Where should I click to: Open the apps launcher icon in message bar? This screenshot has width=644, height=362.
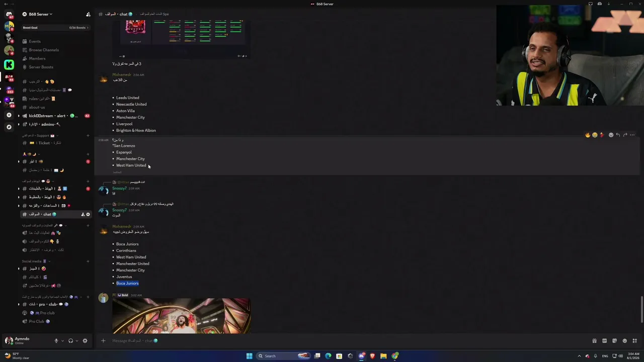(x=634, y=341)
